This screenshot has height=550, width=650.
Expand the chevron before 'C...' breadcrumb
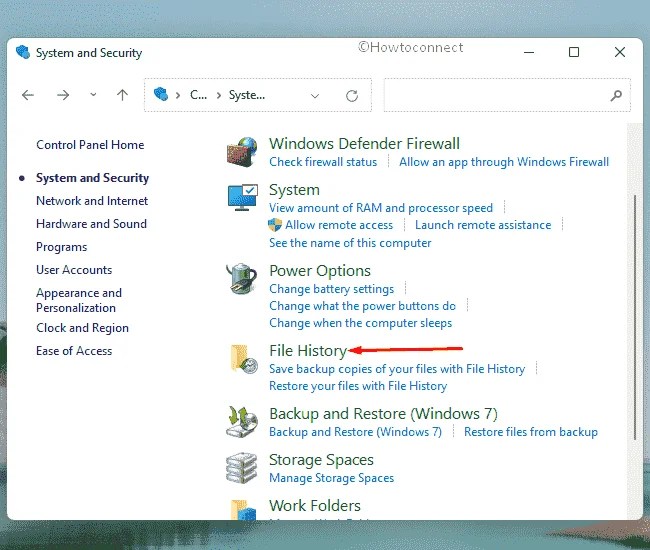pyautogui.click(x=178, y=95)
